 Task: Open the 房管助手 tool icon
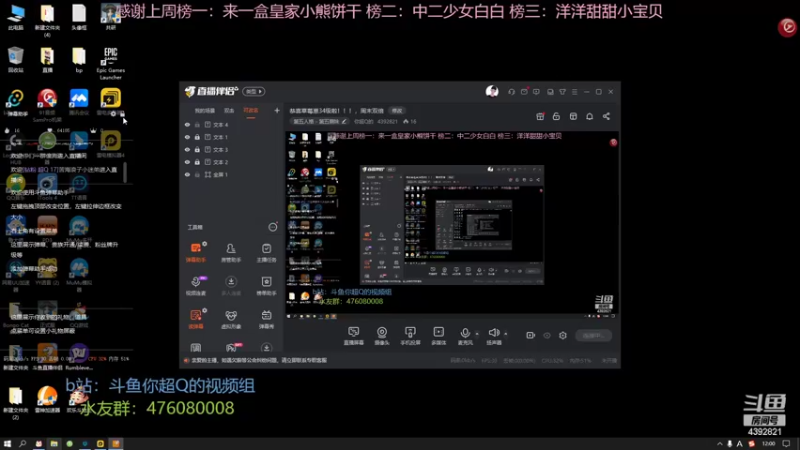click(x=231, y=252)
